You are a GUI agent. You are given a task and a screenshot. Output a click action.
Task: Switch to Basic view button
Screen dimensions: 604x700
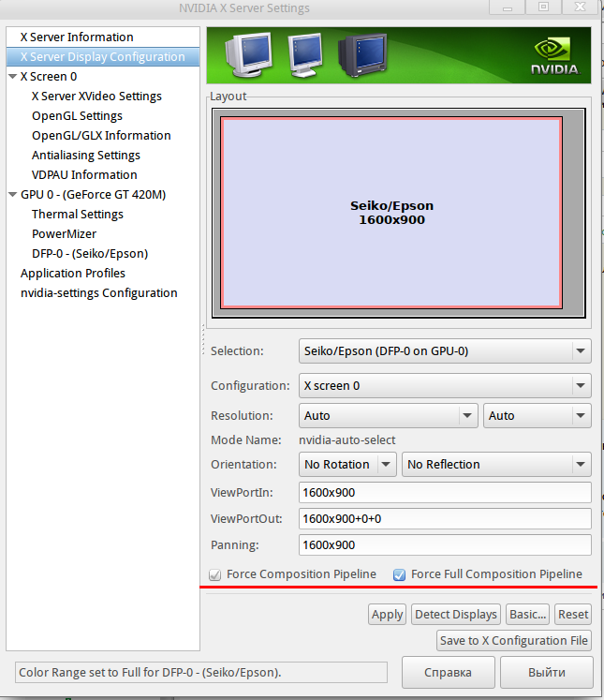coord(528,615)
